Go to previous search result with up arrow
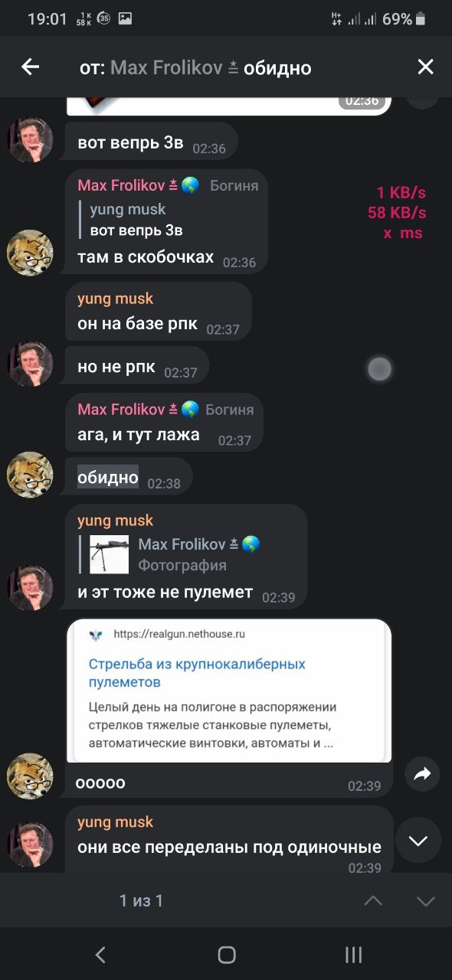Image resolution: width=452 pixels, height=980 pixels. coord(373,901)
